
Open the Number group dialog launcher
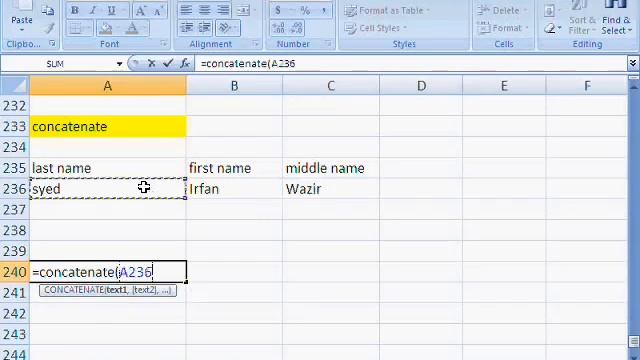pyautogui.click(x=328, y=43)
